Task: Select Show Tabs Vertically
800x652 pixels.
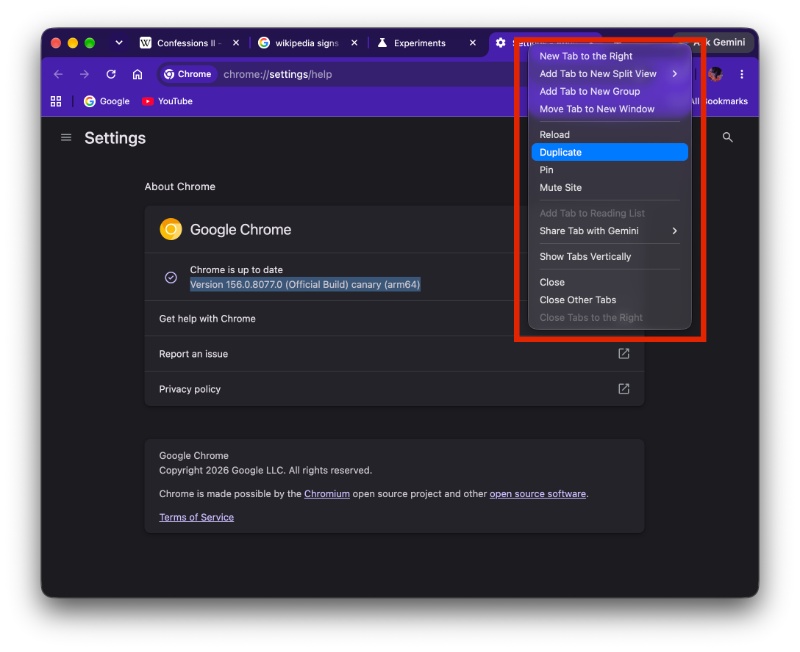Action: click(609, 257)
